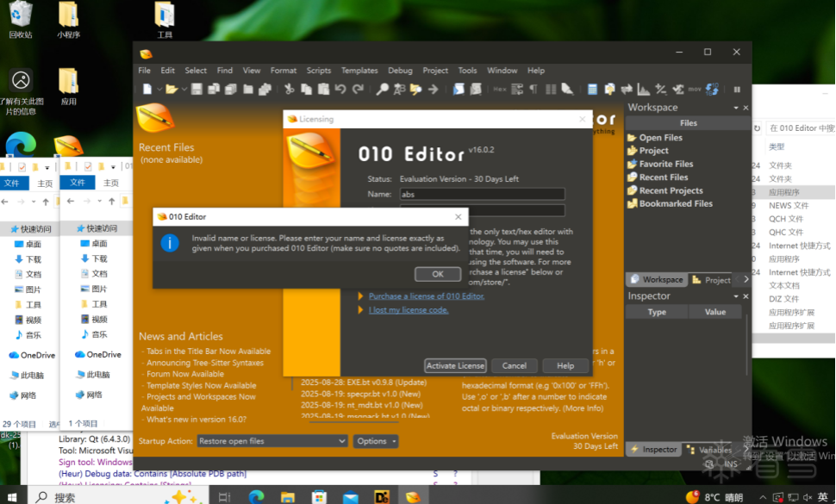Click Cancel in Licensing dialog
Image resolution: width=836 pixels, height=504 pixels.
(x=514, y=365)
